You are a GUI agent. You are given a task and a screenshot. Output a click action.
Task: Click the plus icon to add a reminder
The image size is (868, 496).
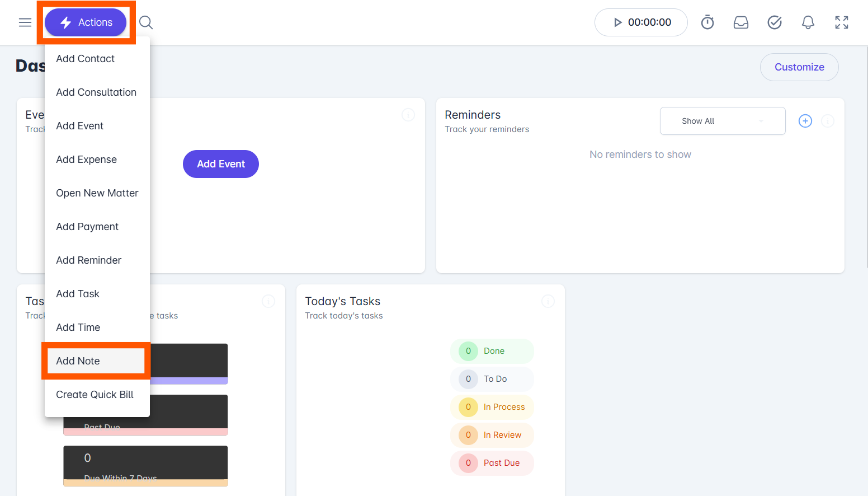tap(805, 121)
